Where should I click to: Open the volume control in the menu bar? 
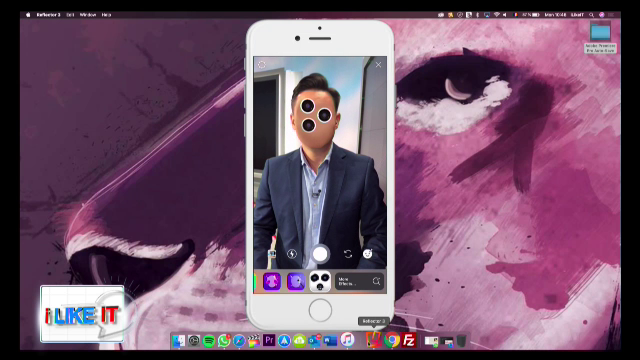pos(505,15)
